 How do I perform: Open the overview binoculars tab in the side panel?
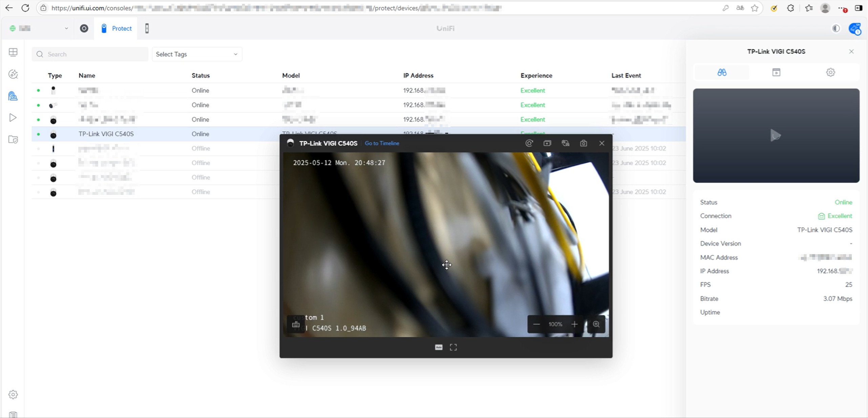coord(722,72)
